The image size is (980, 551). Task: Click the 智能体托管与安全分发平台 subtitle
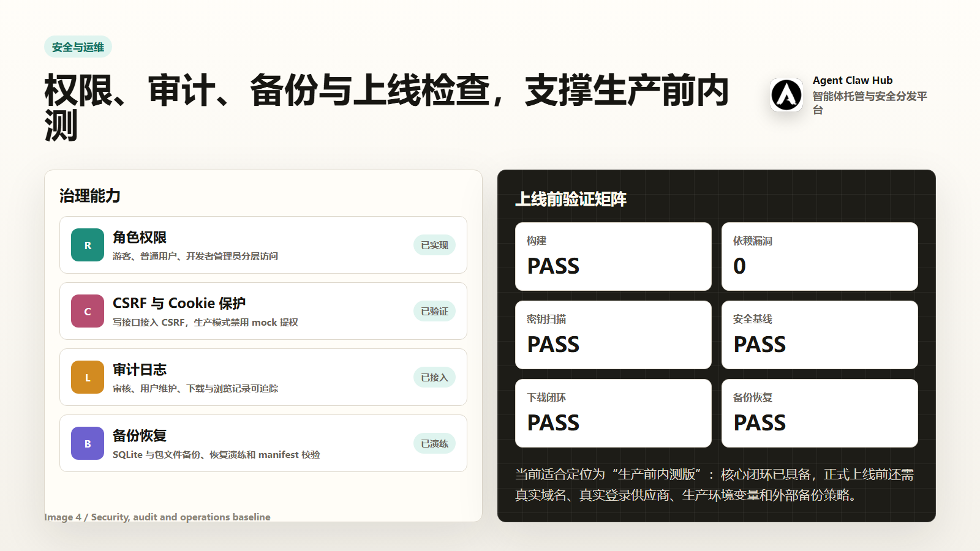pos(870,103)
